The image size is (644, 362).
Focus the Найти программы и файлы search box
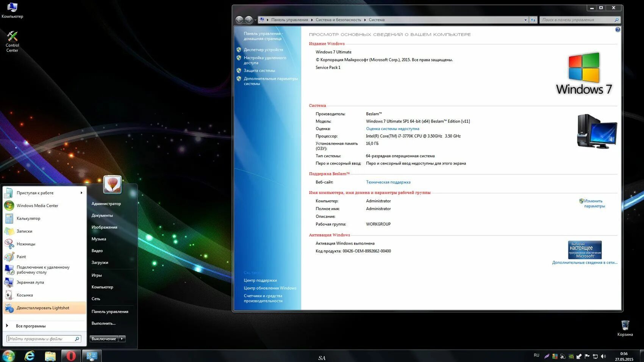click(44, 339)
